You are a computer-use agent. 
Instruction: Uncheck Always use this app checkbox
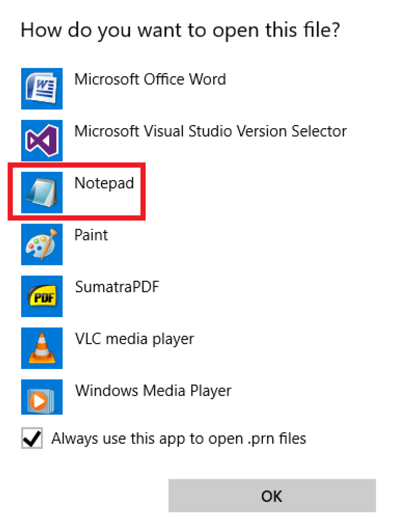32,439
